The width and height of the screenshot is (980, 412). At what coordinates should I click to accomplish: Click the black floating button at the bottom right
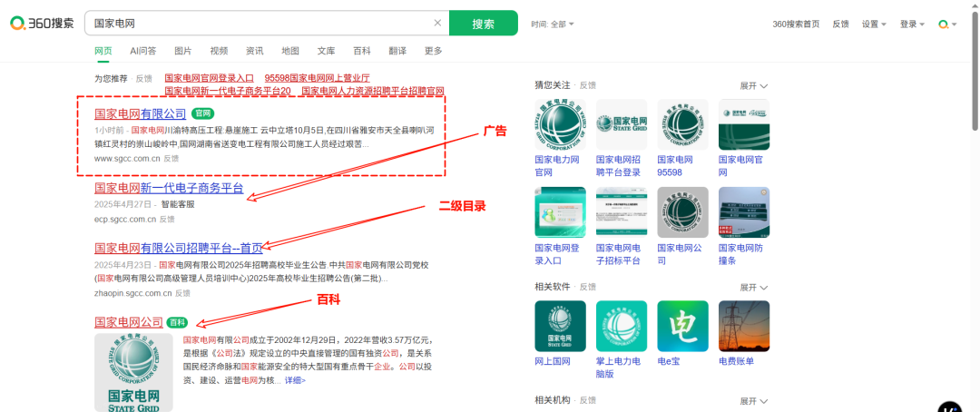(949, 407)
